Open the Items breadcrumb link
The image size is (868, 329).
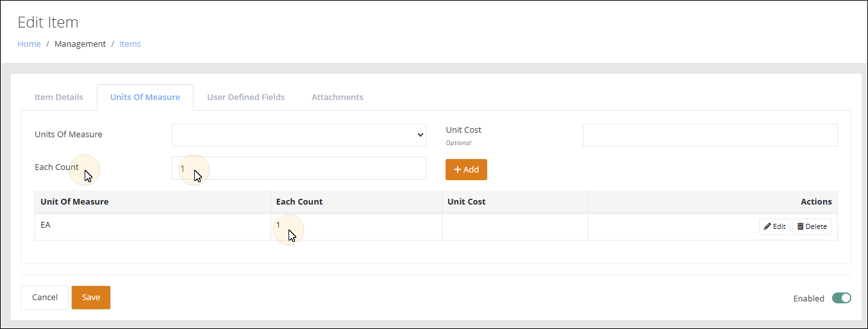[x=130, y=44]
